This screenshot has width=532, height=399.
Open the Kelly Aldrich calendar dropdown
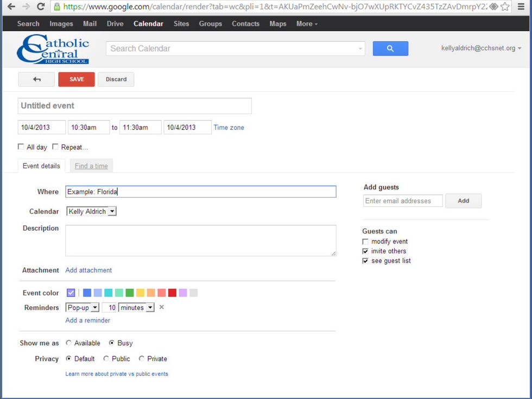tap(91, 212)
